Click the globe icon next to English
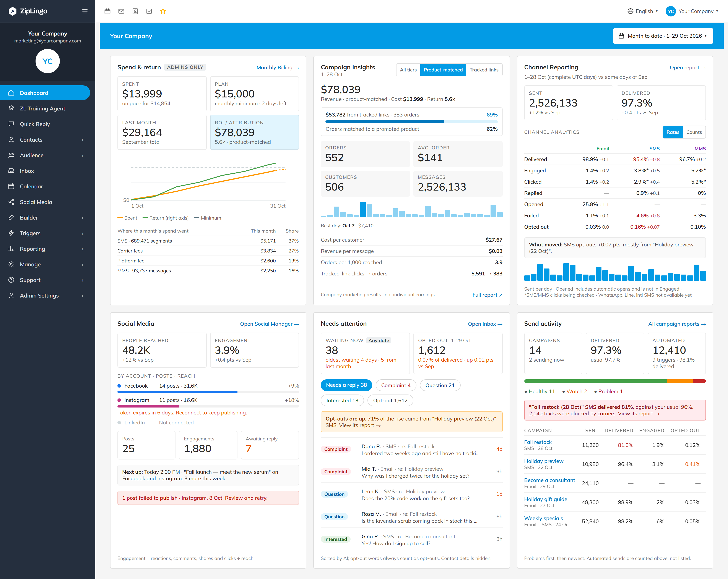Viewport: 728px width, 579px height. (x=630, y=11)
